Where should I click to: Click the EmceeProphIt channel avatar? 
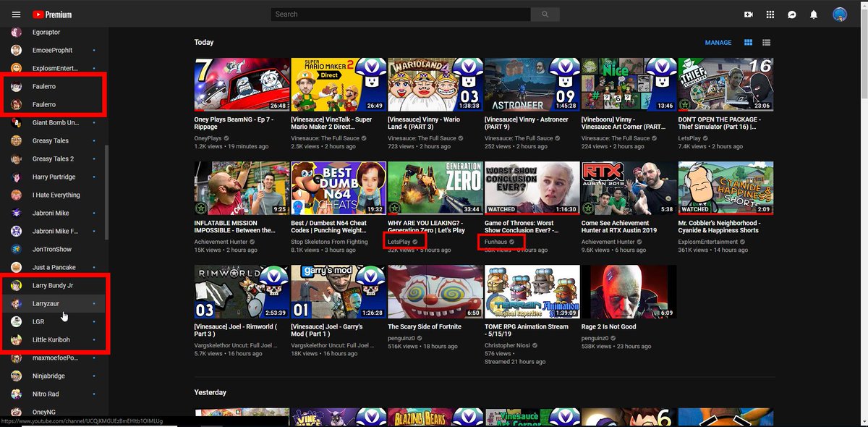16,50
